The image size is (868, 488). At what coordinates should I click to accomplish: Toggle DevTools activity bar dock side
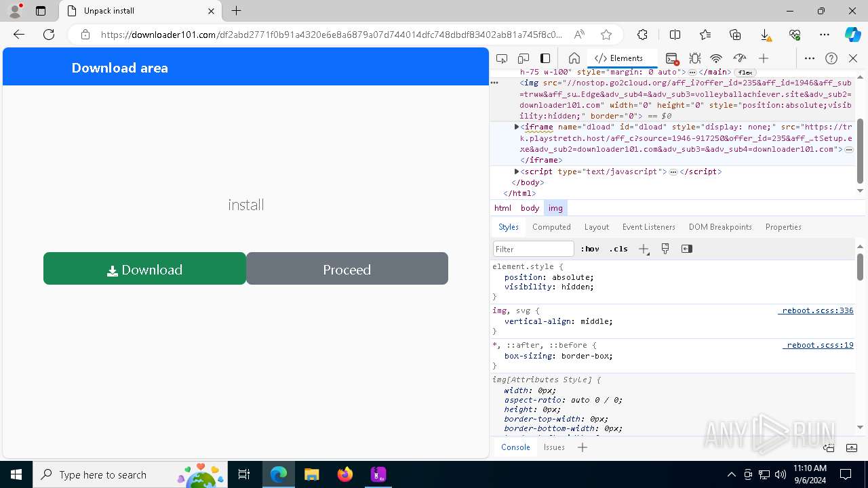pyautogui.click(x=545, y=58)
